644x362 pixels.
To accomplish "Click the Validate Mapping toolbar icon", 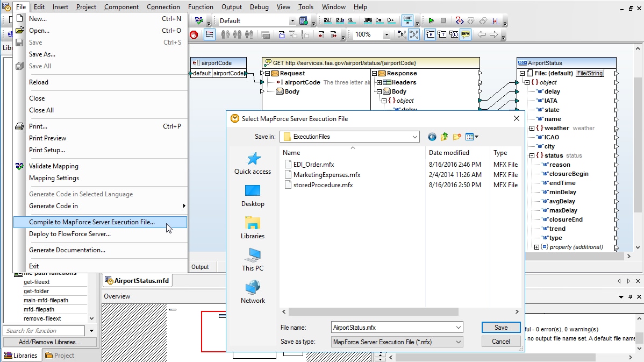I will tap(199, 20).
